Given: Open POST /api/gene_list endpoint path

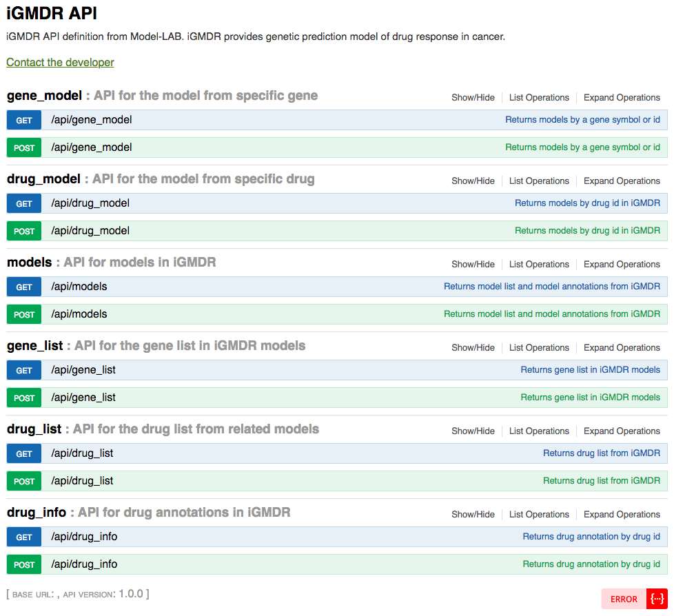Looking at the screenshot, I should pyautogui.click(x=83, y=398).
